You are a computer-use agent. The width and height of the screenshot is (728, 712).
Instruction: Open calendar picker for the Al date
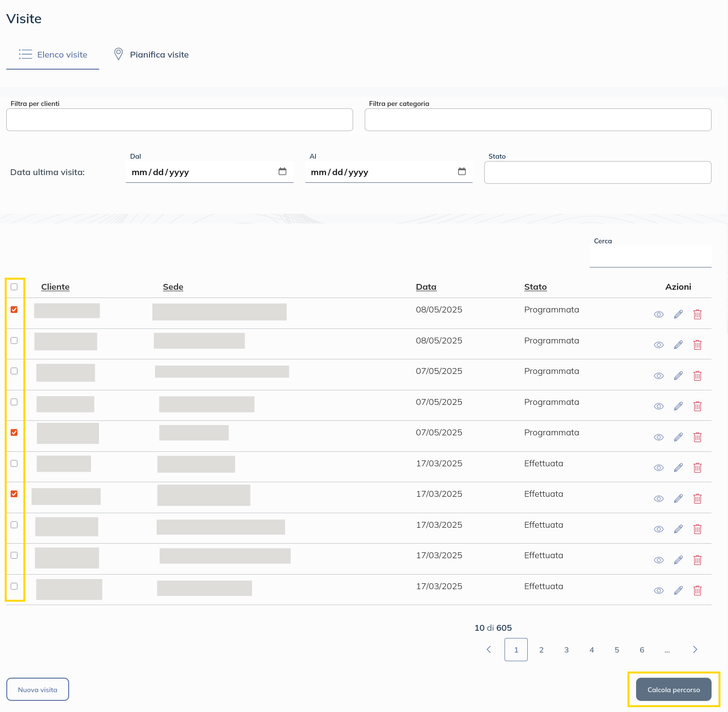click(x=461, y=172)
